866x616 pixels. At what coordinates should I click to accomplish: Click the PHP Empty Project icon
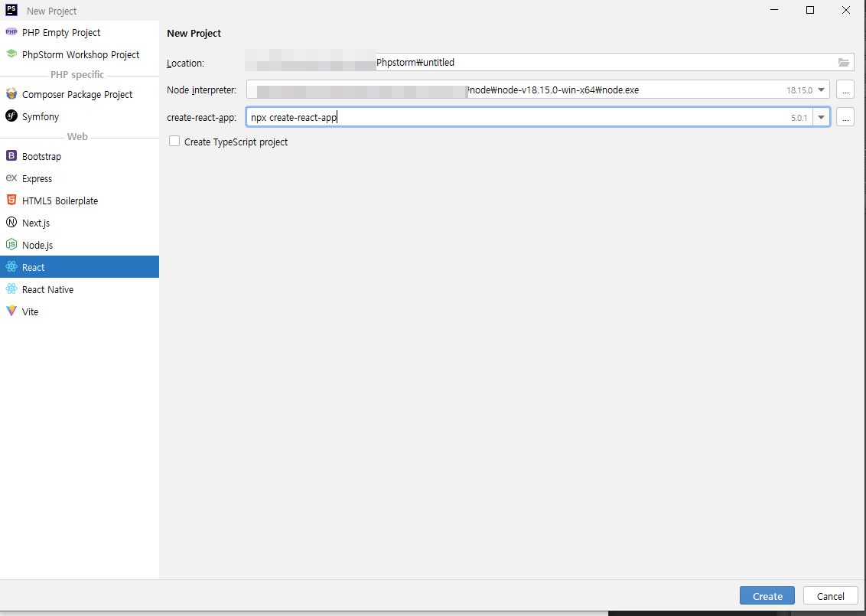click(x=11, y=32)
